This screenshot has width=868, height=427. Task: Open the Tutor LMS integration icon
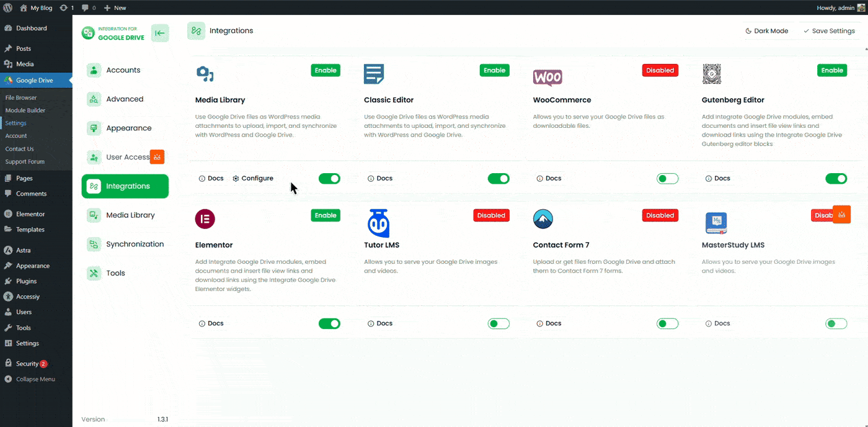(379, 223)
